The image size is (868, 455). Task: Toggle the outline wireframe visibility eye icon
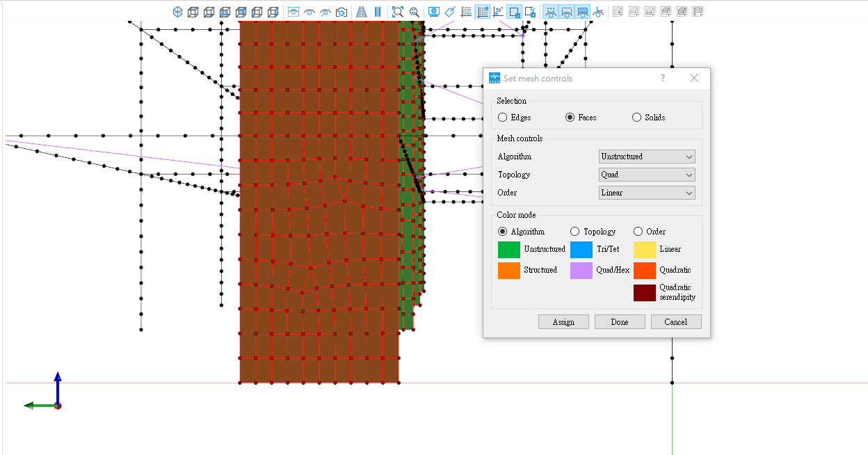tap(567, 12)
